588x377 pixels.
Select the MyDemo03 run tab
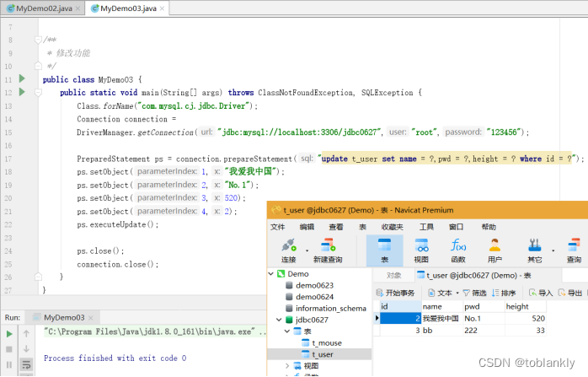pos(64,318)
